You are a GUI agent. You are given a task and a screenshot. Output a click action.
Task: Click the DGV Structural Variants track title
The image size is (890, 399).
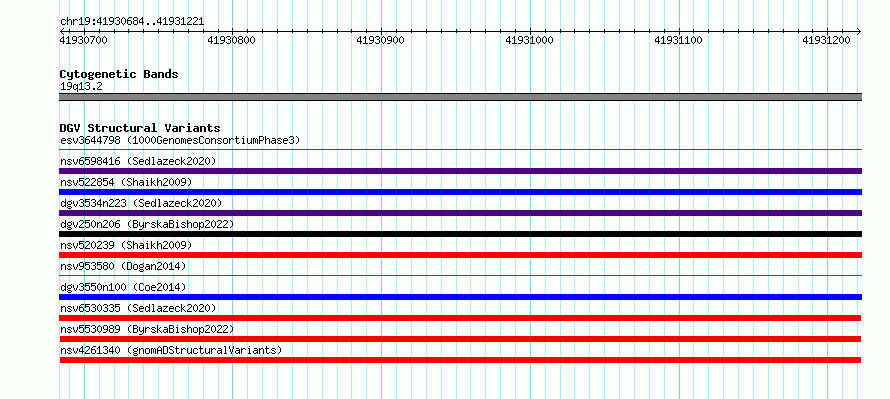[140, 128]
